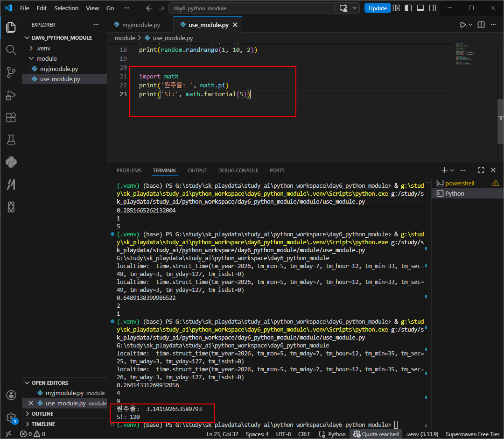
Task: Open the Manage gear icon
Action: coord(11,418)
